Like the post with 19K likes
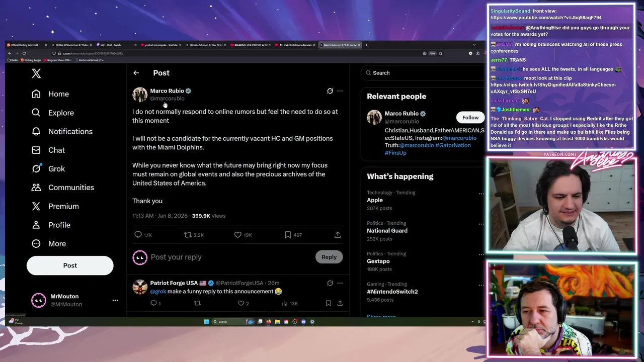The image size is (644, 362). [x=238, y=235]
